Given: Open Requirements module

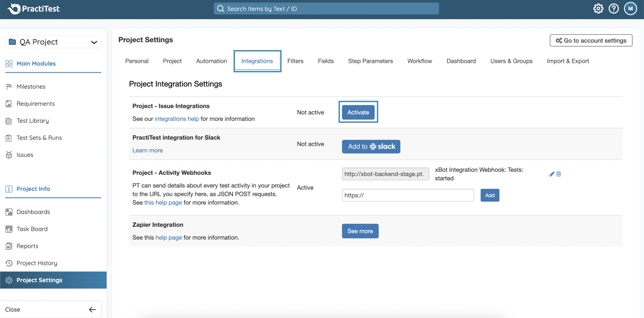Looking at the screenshot, I should coord(36,104).
